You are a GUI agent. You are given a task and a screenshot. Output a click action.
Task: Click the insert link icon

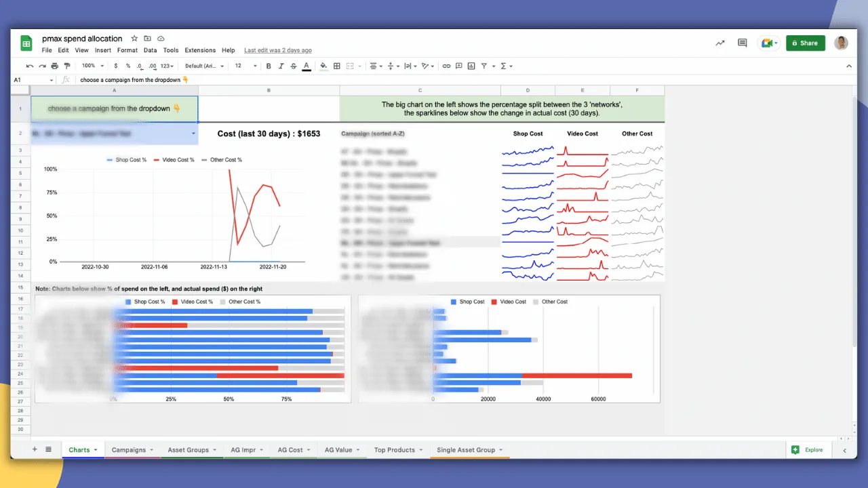click(x=446, y=66)
